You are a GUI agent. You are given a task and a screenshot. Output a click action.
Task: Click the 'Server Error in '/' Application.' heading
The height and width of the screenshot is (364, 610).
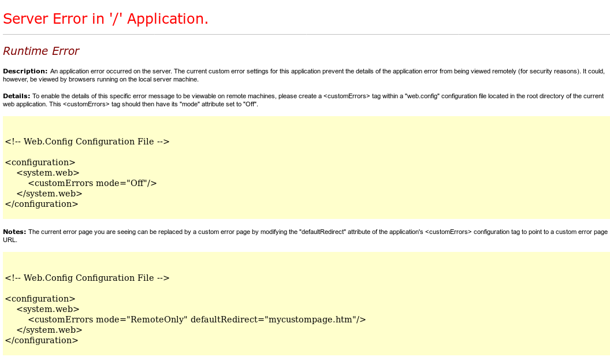tap(106, 19)
